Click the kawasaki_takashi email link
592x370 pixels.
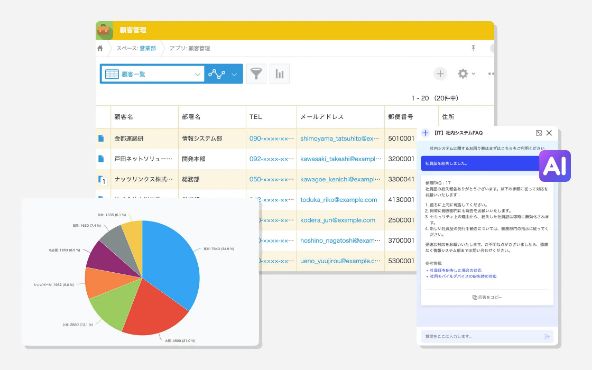[x=341, y=159]
